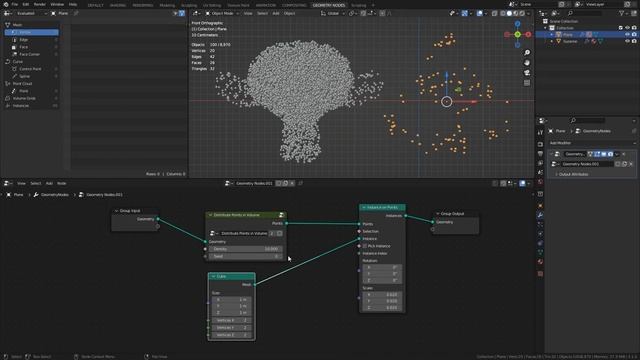Expand the Output Attributes panel
The width and height of the screenshot is (640, 360).
click(x=573, y=174)
